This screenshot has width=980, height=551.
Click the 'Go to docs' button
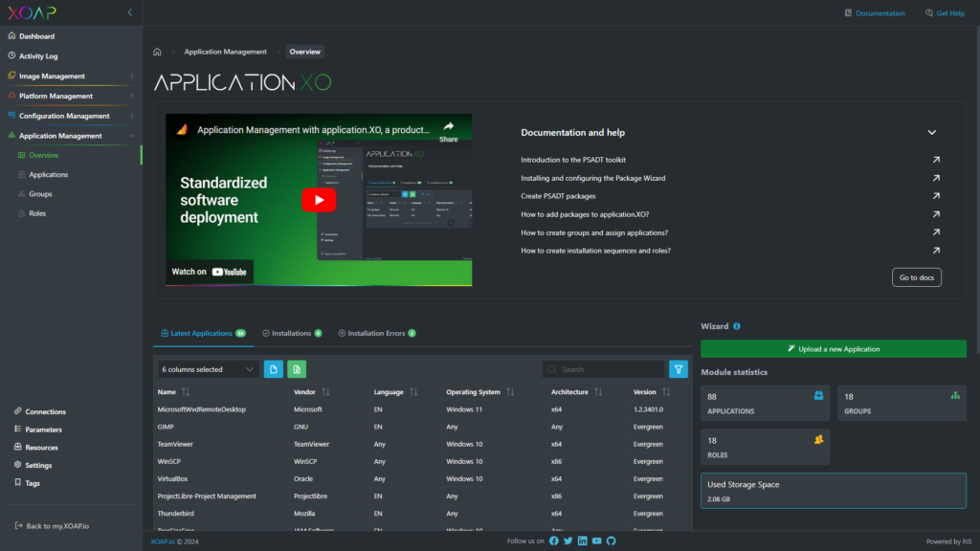tap(916, 277)
